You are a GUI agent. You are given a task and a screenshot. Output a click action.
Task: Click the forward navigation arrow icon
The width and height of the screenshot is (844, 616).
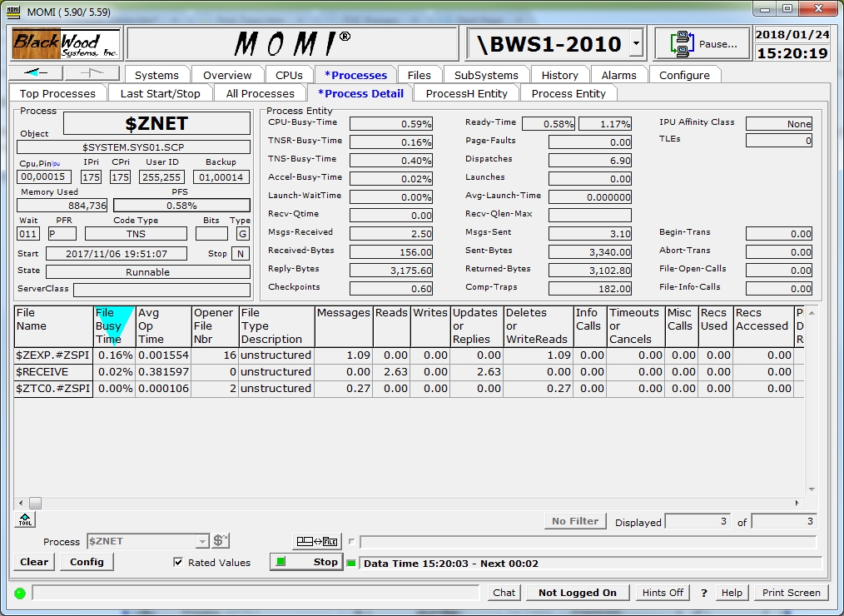click(92, 73)
